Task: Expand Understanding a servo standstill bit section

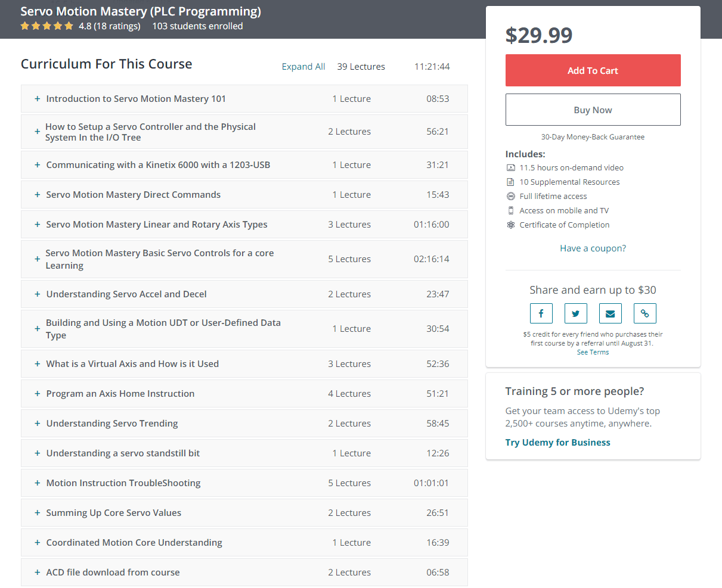Action: 244,453
